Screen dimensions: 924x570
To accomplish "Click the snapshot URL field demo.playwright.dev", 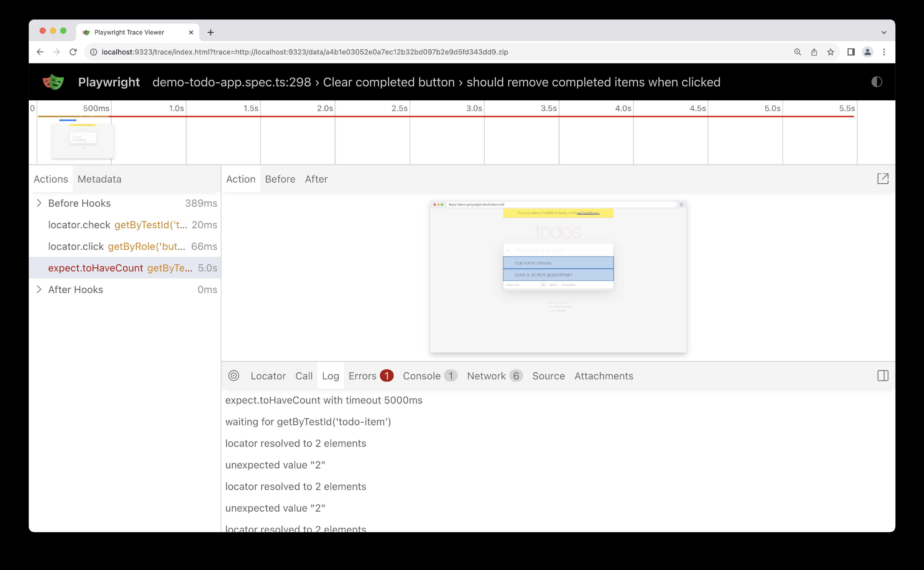I will (x=561, y=205).
